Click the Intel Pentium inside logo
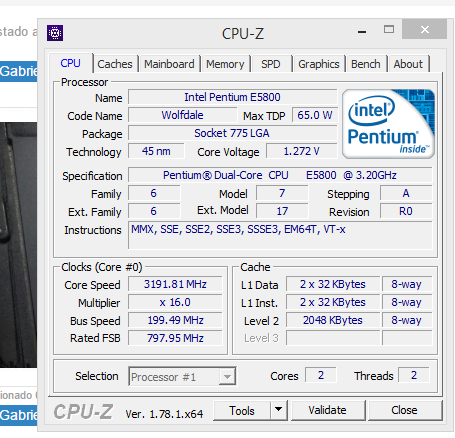 pyautogui.click(x=388, y=124)
